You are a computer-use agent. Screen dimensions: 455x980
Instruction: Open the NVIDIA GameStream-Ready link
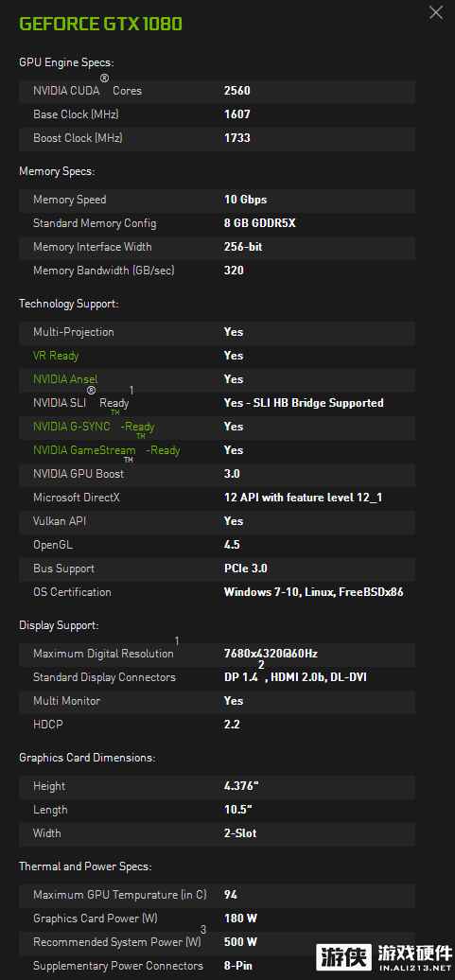(x=106, y=450)
